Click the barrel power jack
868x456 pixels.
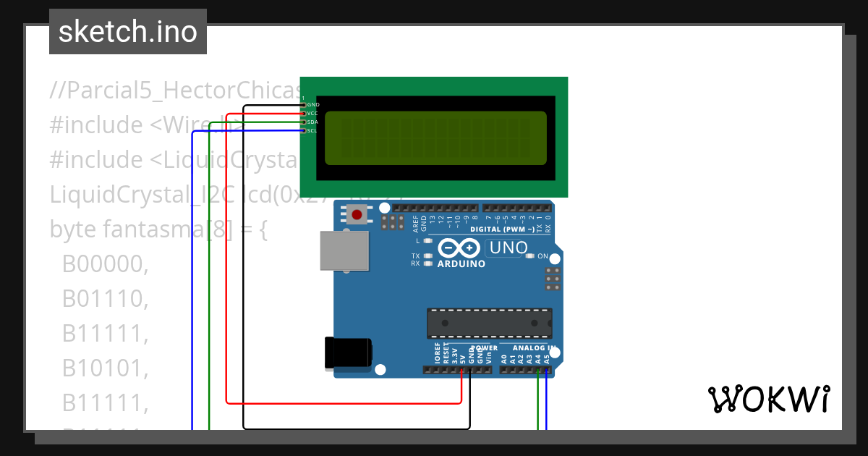click(x=347, y=353)
